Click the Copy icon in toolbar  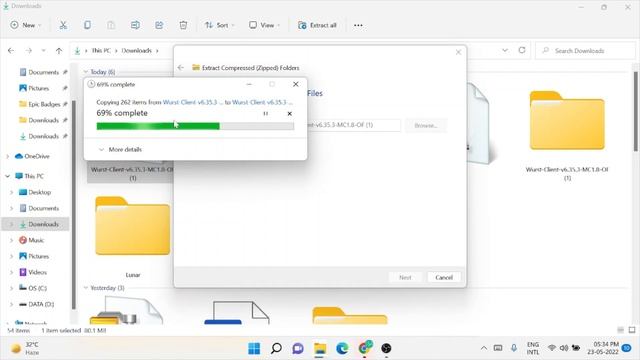[87, 25]
